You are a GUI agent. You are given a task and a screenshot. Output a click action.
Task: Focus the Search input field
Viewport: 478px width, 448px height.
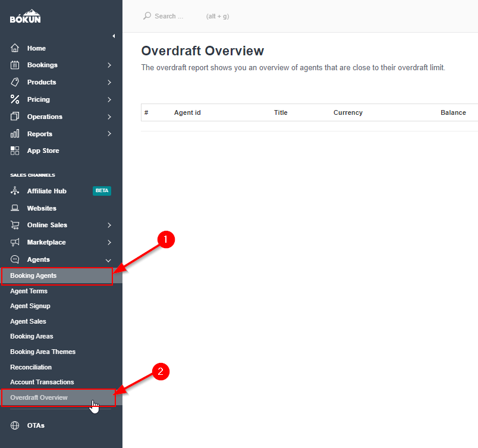[x=169, y=16]
